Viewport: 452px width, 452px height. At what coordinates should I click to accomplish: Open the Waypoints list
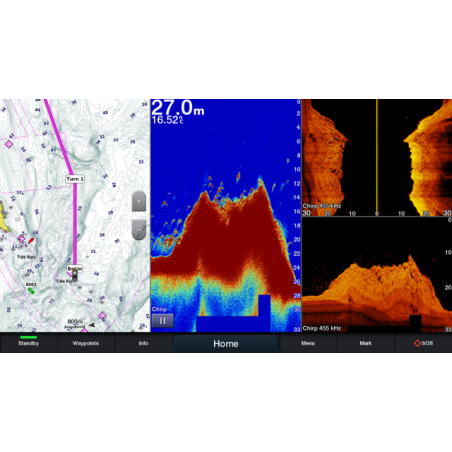(86, 343)
